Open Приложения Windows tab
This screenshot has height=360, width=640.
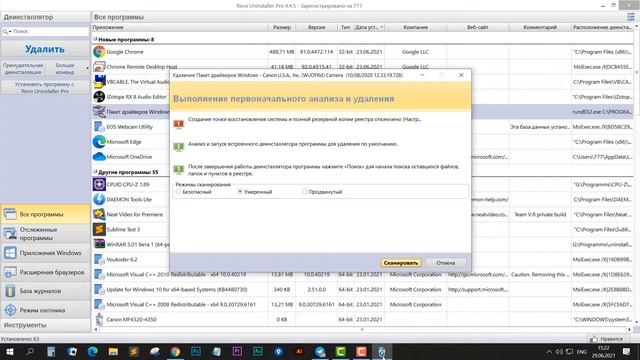coord(45,253)
